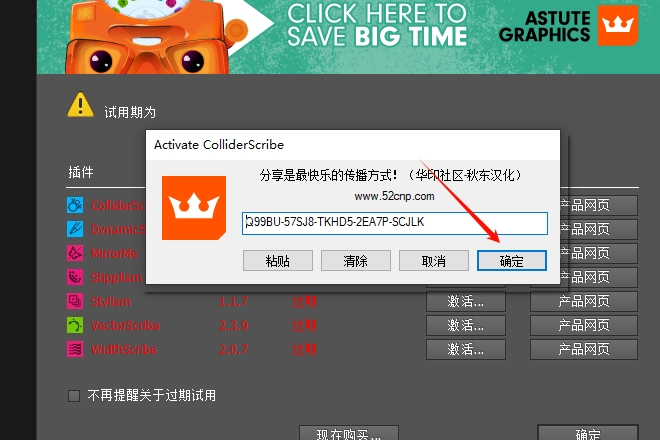Click the 清除 clear button
Image resolution: width=660 pixels, height=440 pixels.
(356, 261)
